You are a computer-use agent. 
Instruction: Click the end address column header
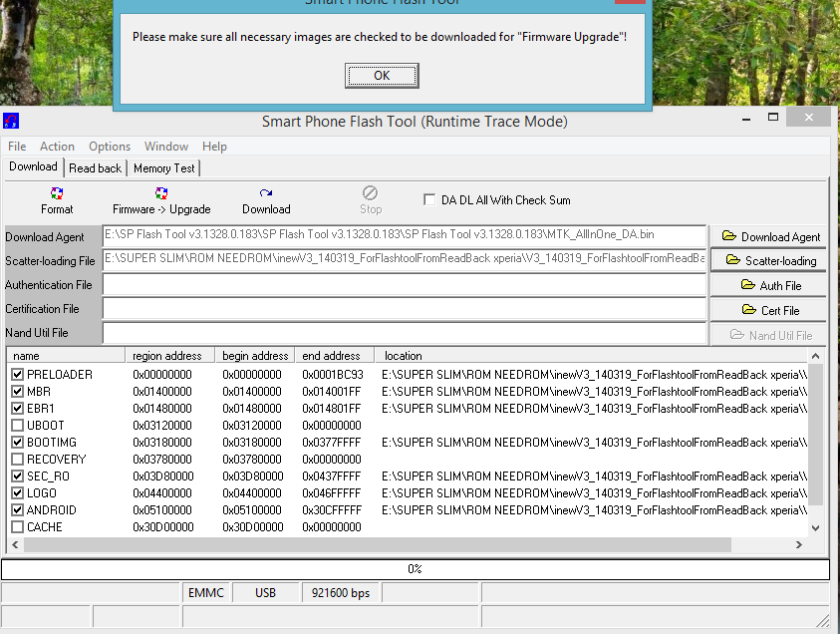334,356
